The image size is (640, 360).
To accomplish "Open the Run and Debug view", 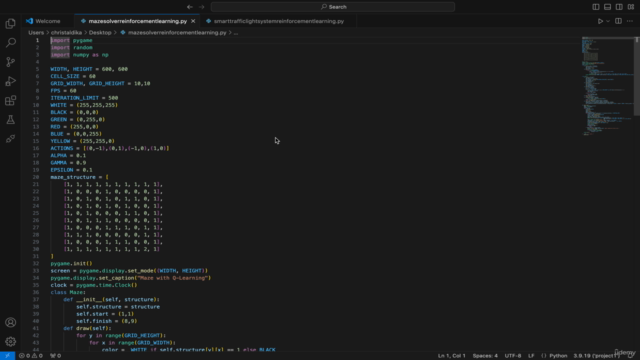I will [11, 81].
